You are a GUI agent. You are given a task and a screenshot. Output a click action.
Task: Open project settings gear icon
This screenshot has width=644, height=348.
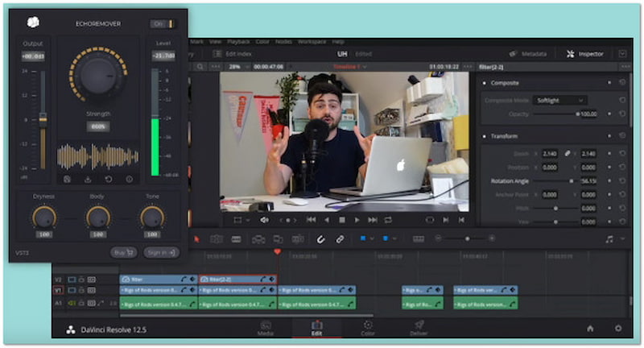tap(618, 329)
